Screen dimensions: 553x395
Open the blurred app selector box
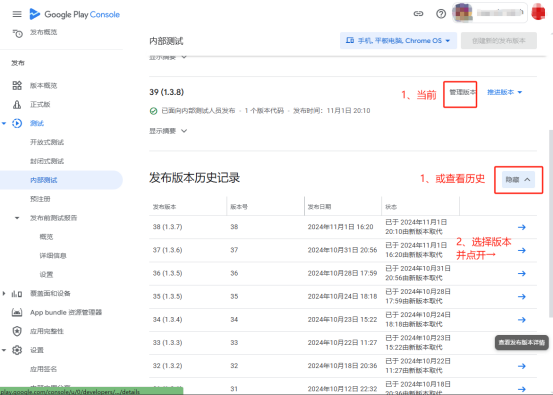tap(490, 13)
